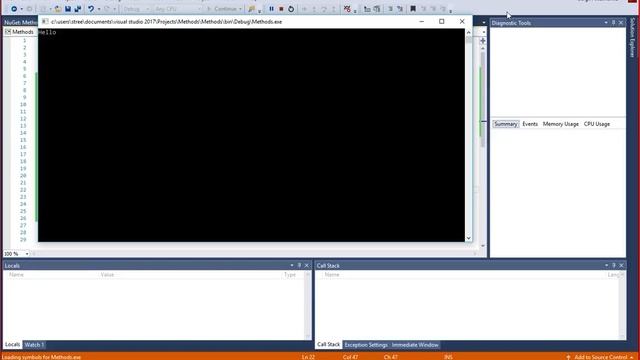Click the editor vertical scrollbar thumb
Image resolution: width=640 pixels, height=360 pixels.
coord(483,100)
